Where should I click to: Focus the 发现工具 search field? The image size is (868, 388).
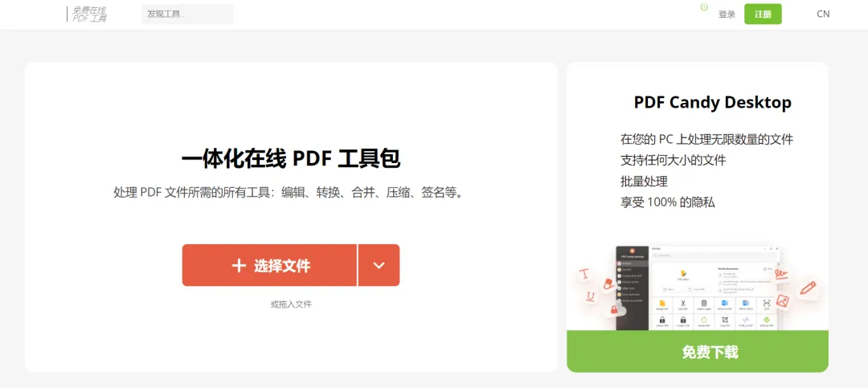[187, 14]
